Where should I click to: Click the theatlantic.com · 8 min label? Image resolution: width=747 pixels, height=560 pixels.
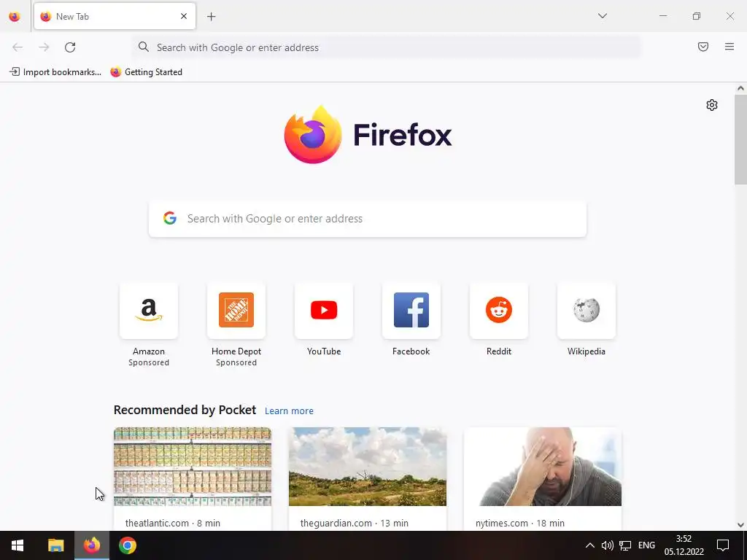tap(173, 523)
